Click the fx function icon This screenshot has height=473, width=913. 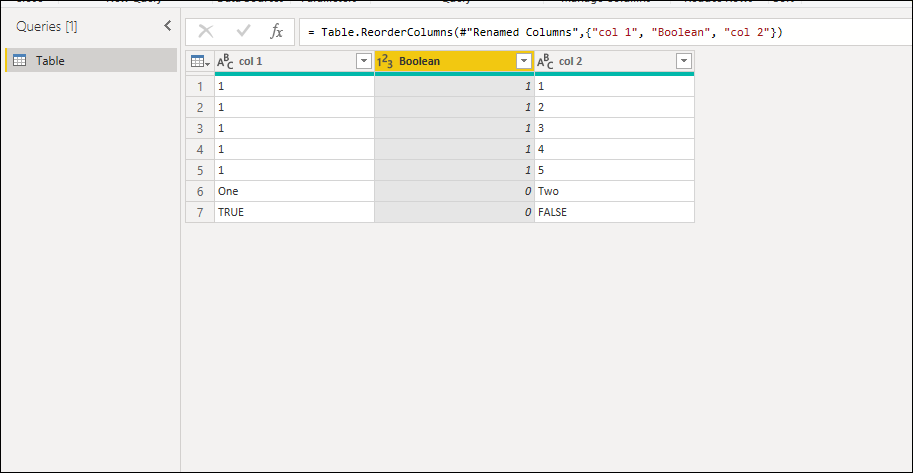pos(276,31)
